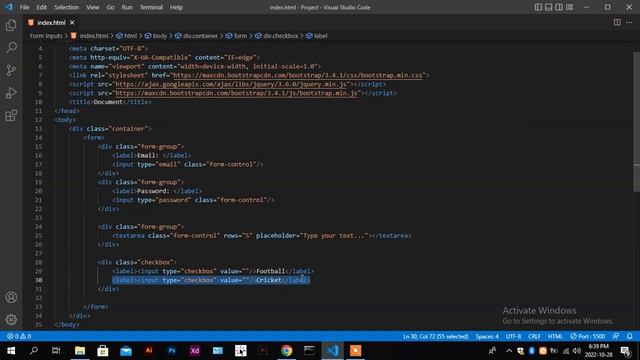Click Ln 30, Col 72 cursor position
This screenshot has height=360, width=640.
[x=436, y=336]
